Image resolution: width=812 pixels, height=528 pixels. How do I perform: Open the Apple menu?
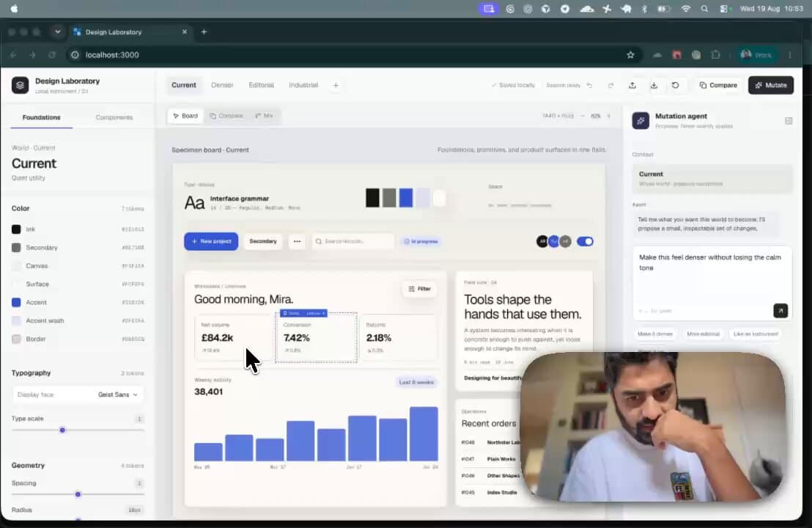tap(14, 9)
